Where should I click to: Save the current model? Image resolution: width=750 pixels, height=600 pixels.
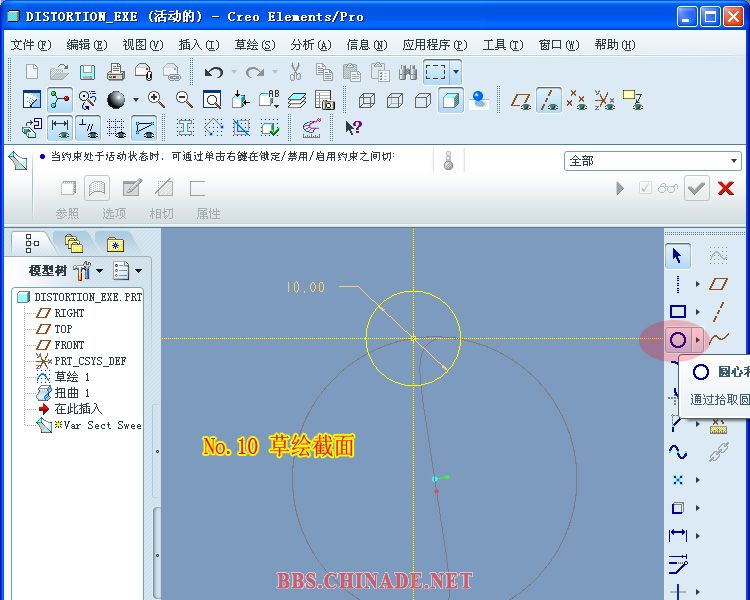[88, 72]
